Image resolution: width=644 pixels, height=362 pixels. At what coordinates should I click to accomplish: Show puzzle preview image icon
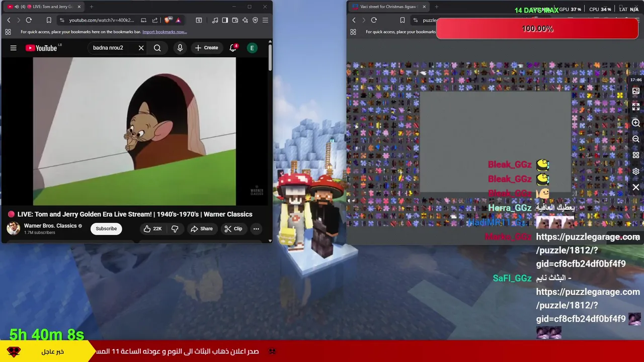point(636,91)
